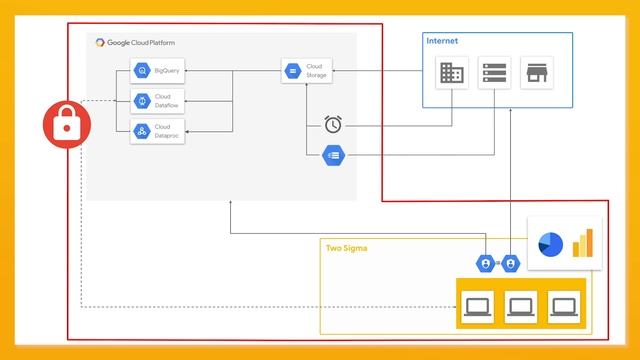Click the Cloud Dataflow hexagon icon
The height and width of the screenshot is (360, 640).
142,101
